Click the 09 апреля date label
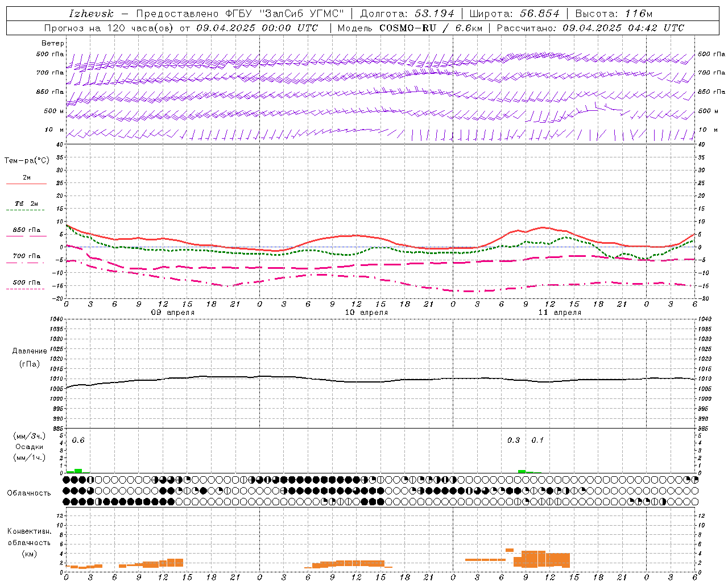The height and width of the screenshot is (582, 728). (x=172, y=313)
